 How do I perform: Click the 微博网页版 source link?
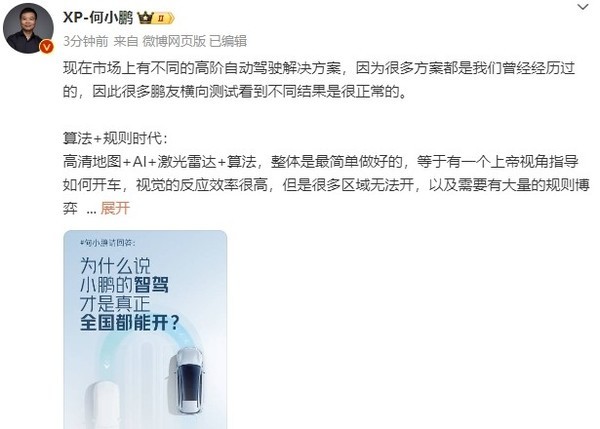[174, 41]
